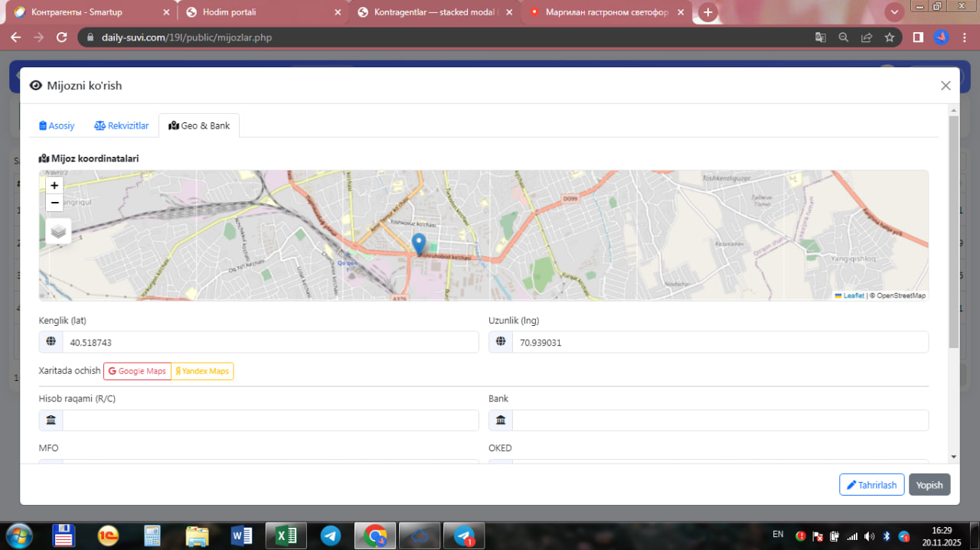Expand the Chrome tab search dropdown
Screen dimensions: 980x550
pos(894,12)
